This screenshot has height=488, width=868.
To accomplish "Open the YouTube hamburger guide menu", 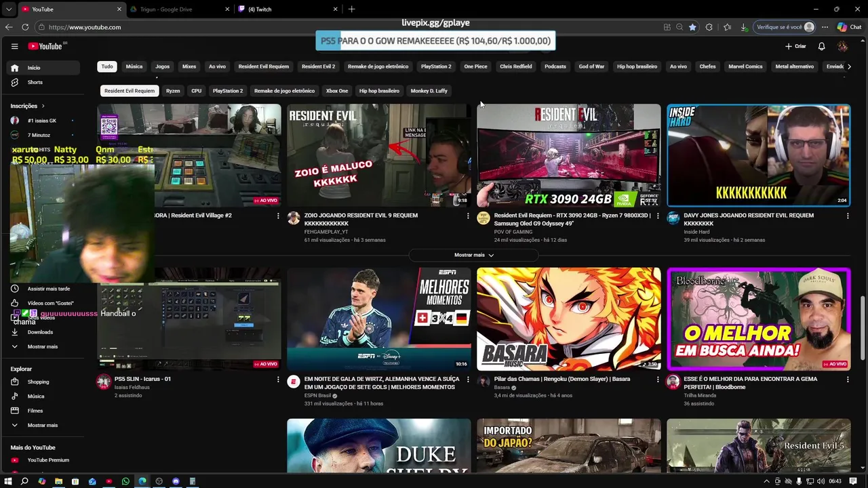I will [14, 46].
